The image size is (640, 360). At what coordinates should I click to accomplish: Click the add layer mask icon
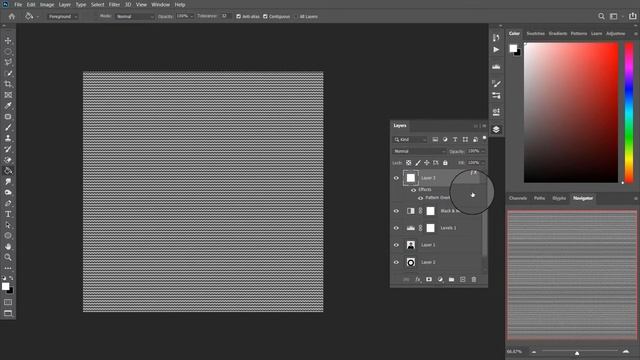pyautogui.click(x=429, y=280)
